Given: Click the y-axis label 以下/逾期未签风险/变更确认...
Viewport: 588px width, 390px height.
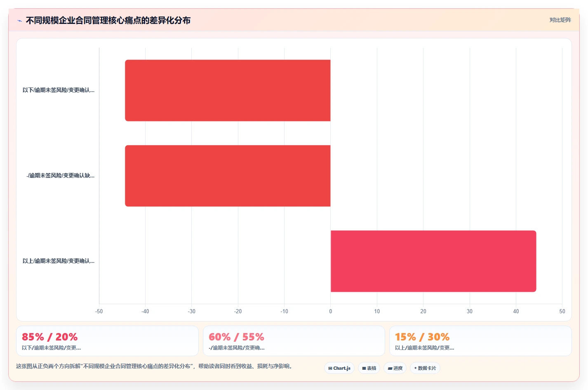Looking at the screenshot, I should [59, 90].
